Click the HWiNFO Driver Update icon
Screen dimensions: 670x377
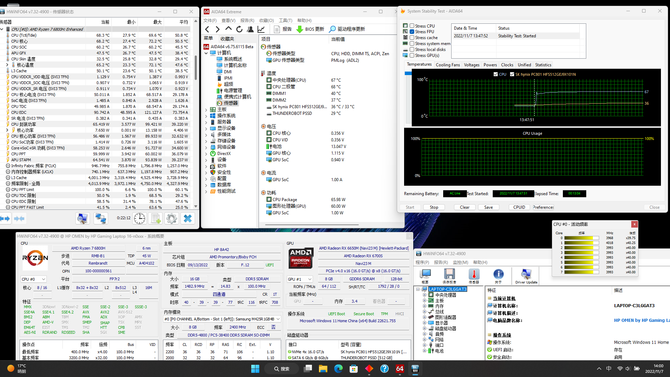(x=526, y=276)
